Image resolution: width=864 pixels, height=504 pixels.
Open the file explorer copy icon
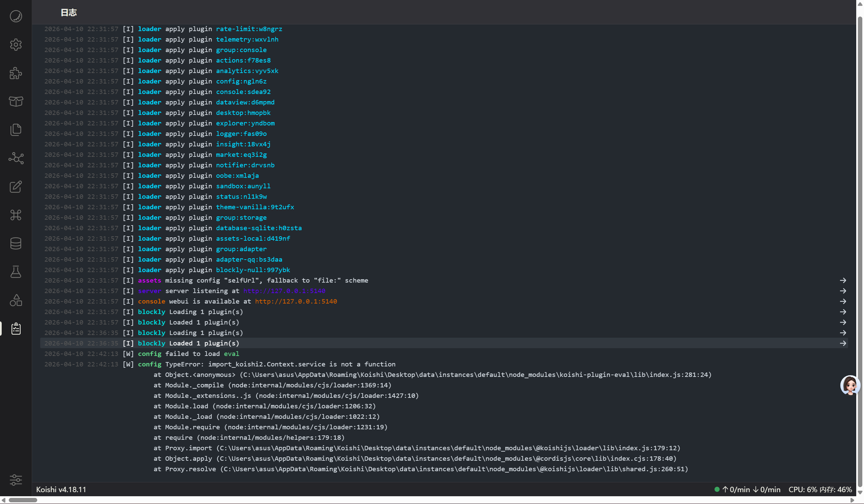pyautogui.click(x=16, y=130)
